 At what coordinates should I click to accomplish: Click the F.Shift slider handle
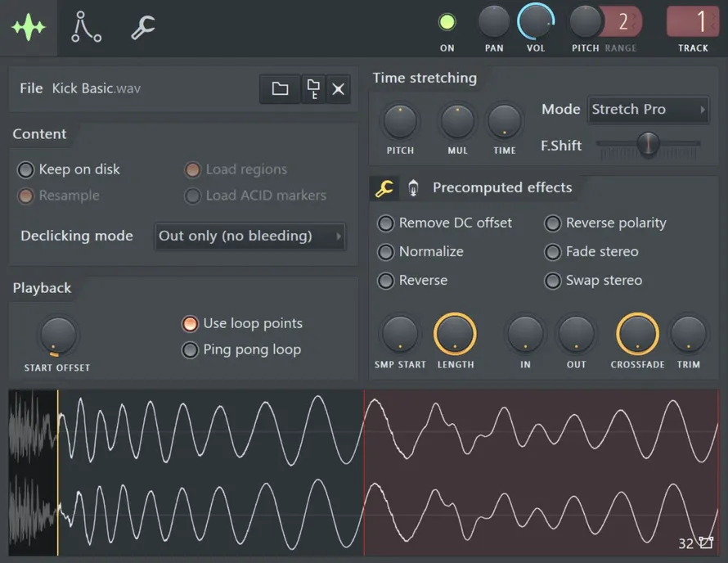click(x=648, y=143)
